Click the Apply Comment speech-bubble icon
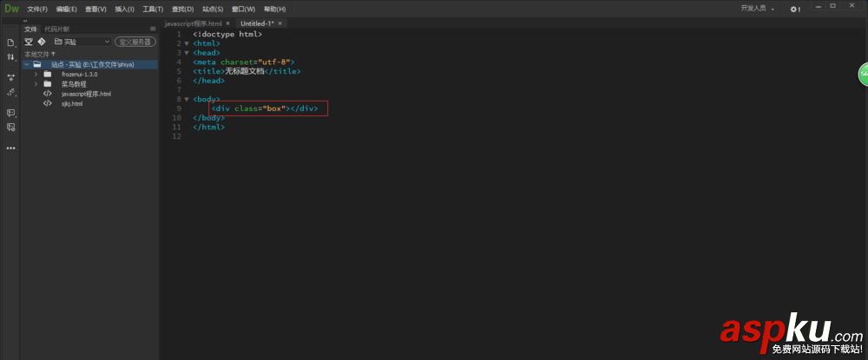 pos(11,113)
